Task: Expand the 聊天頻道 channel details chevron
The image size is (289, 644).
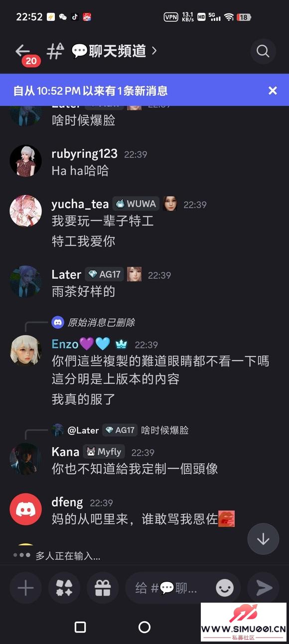Action: [154, 50]
